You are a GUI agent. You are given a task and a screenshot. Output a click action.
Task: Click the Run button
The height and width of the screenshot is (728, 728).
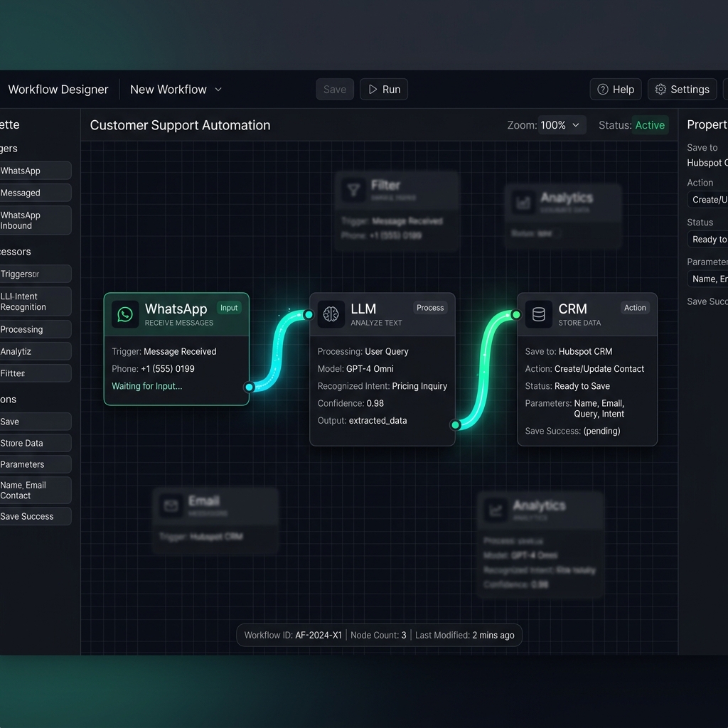tap(384, 89)
